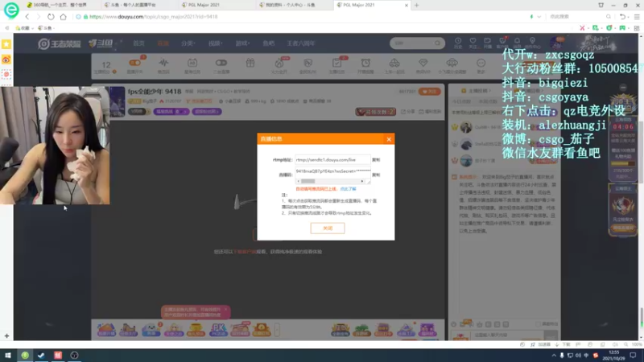Open the 首页 home nav item
644x362 pixels.
[138, 43]
